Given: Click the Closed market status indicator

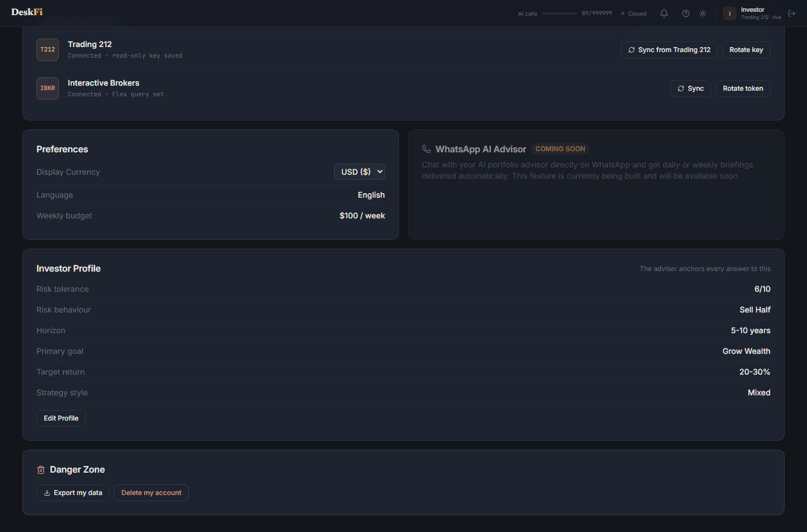Looking at the screenshot, I should [634, 13].
